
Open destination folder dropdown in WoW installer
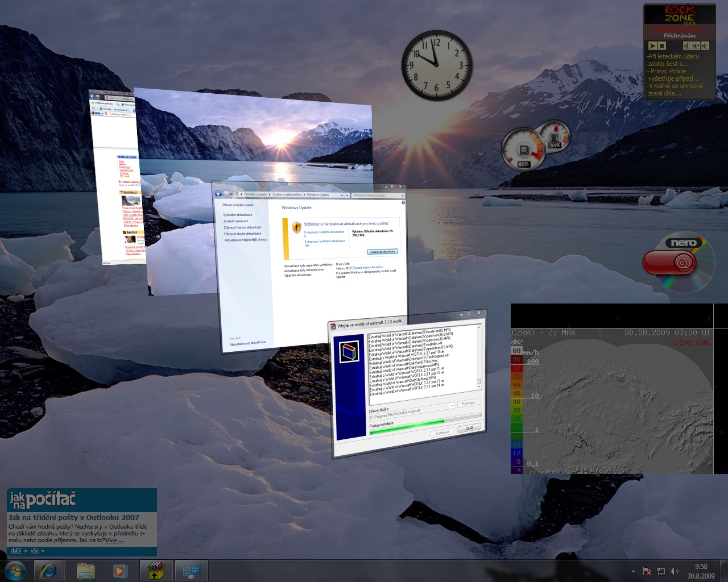452,405
